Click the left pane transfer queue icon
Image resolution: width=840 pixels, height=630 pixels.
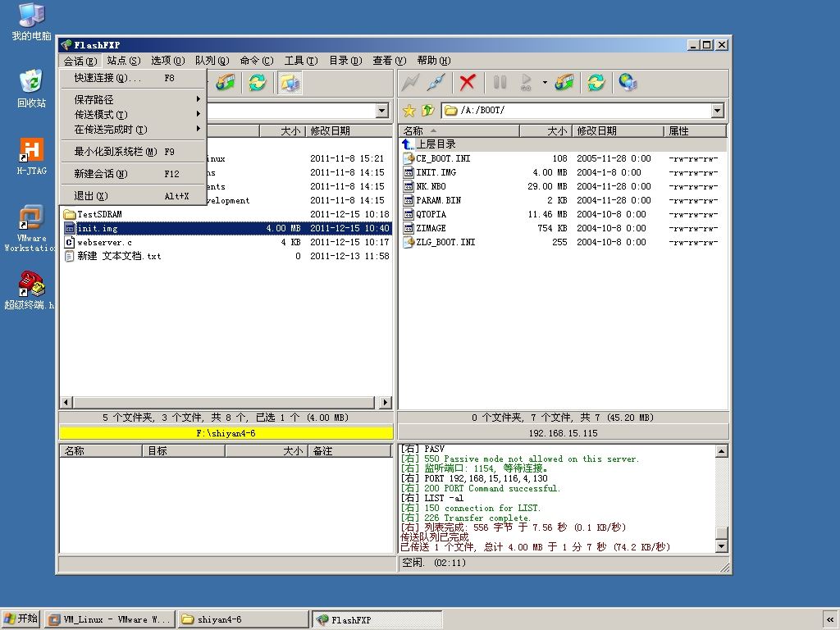226,83
